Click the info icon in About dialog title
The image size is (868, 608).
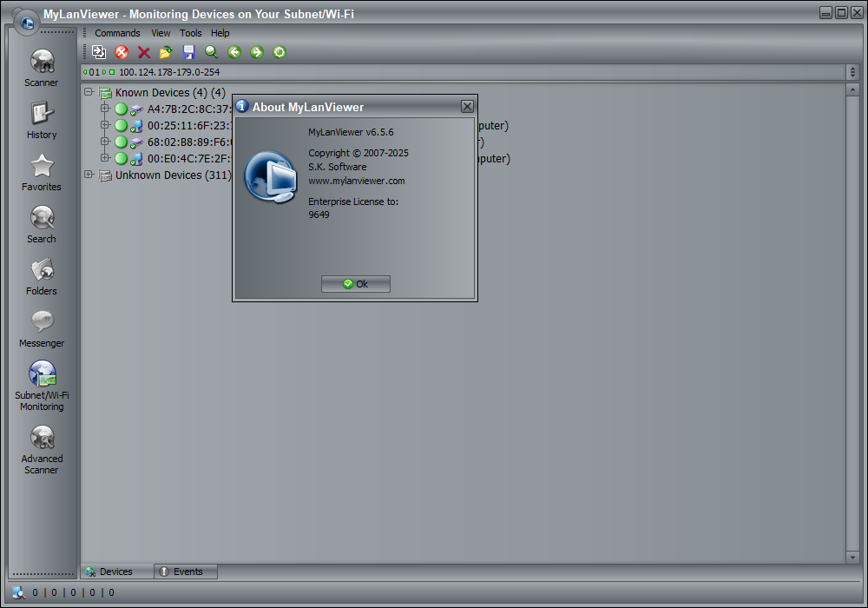click(242, 106)
